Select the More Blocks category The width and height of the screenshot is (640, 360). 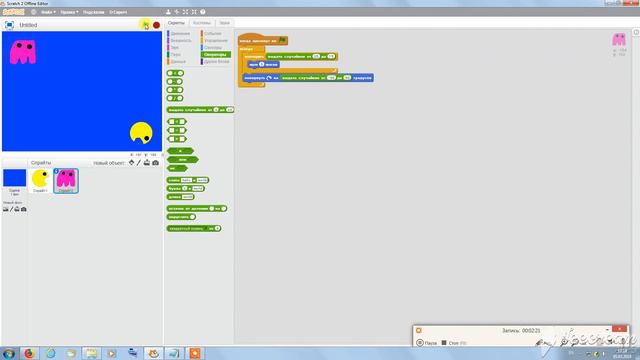point(215,61)
